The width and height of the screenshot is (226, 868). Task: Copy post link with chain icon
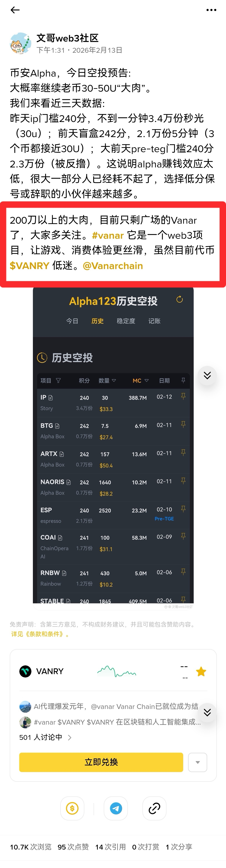click(x=154, y=808)
